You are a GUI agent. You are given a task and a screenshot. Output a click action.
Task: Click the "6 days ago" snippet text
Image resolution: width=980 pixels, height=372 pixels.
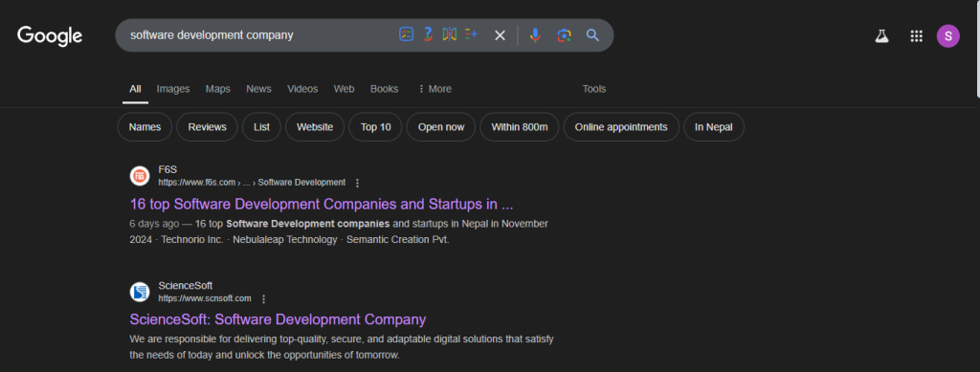(x=154, y=224)
